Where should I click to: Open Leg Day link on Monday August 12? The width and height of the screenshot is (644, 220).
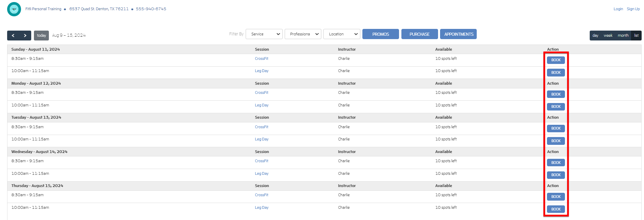tap(262, 105)
